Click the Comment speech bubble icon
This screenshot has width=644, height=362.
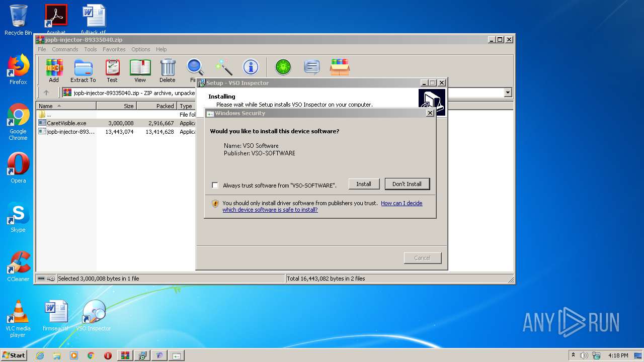[x=312, y=67]
